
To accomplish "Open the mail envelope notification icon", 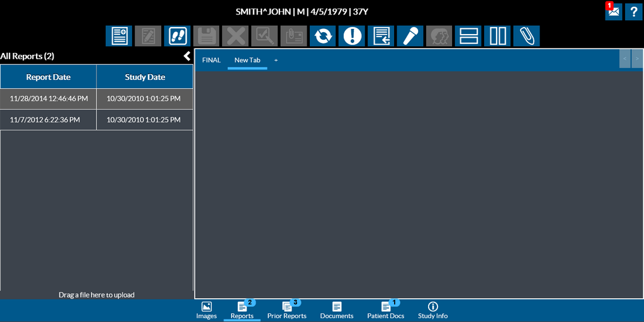I will (613, 11).
